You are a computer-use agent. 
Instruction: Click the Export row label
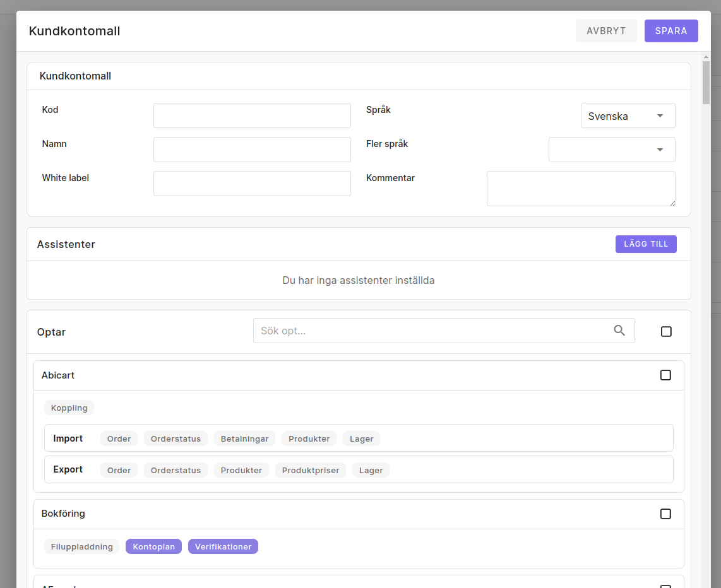(x=68, y=469)
